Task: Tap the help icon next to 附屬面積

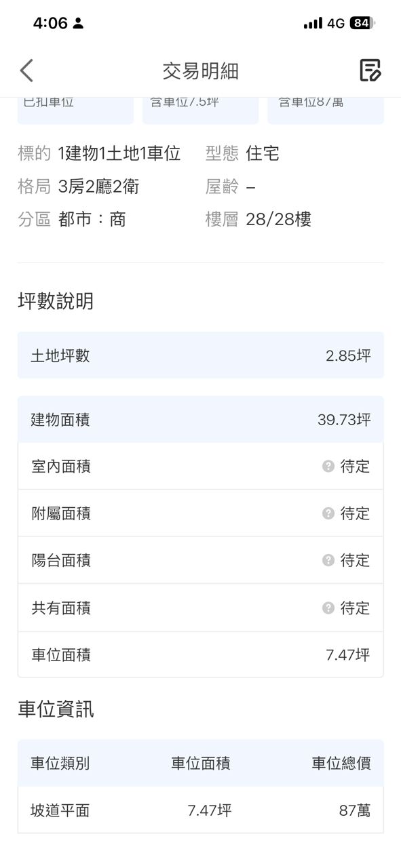Action: click(328, 513)
